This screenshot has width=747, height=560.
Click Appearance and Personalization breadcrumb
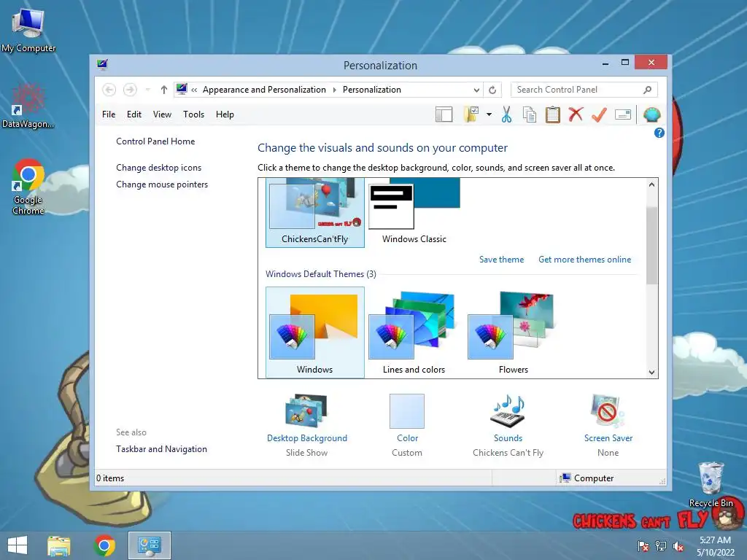coord(264,90)
